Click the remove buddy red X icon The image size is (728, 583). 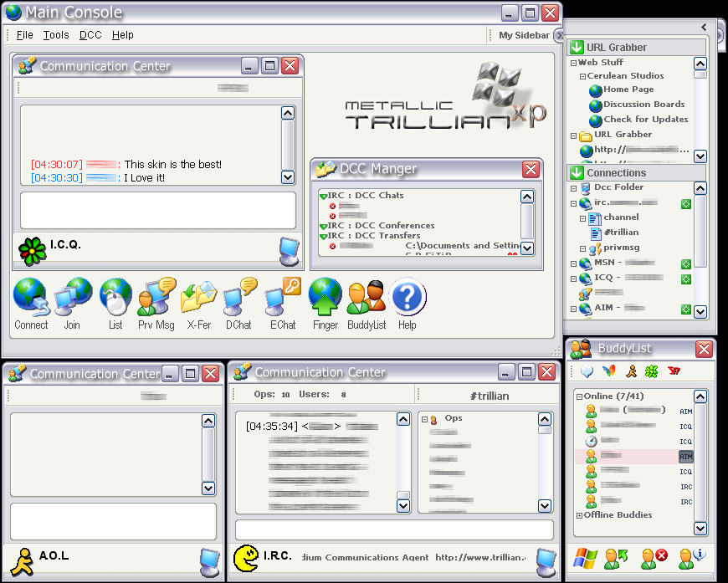(654, 559)
